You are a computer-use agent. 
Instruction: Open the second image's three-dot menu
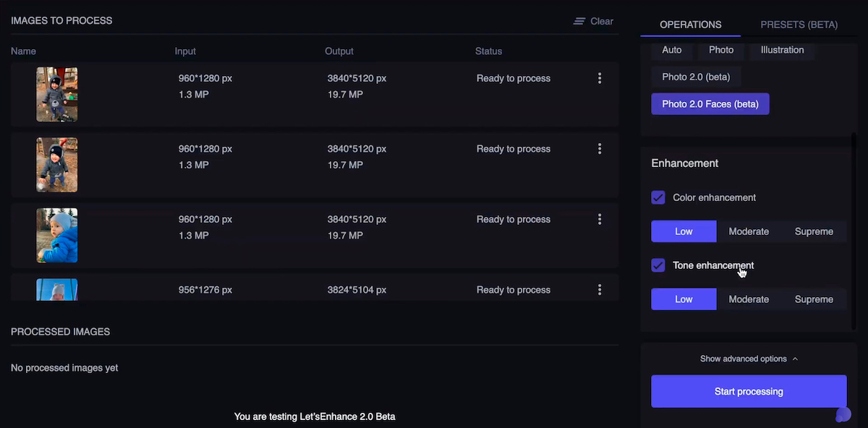600,149
